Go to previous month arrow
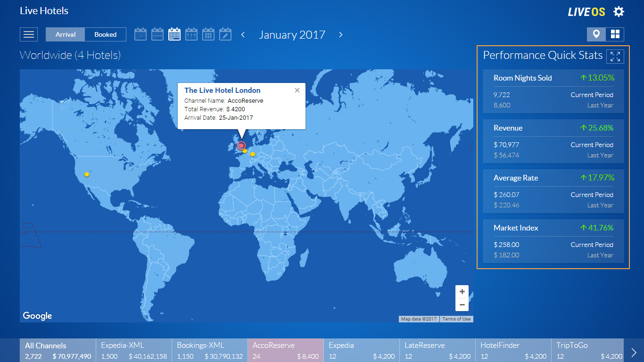The width and height of the screenshot is (644, 362). [243, 34]
